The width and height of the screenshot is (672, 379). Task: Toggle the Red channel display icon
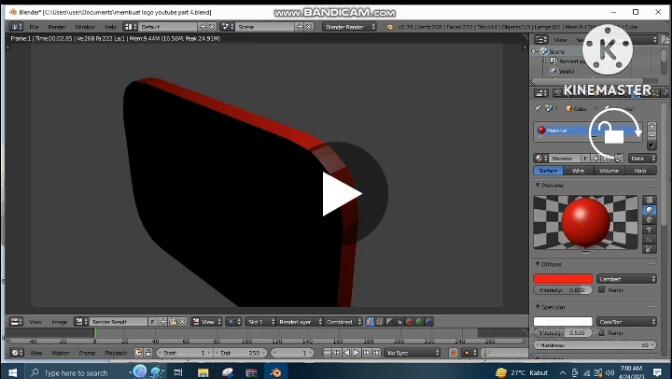tap(409, 322)
